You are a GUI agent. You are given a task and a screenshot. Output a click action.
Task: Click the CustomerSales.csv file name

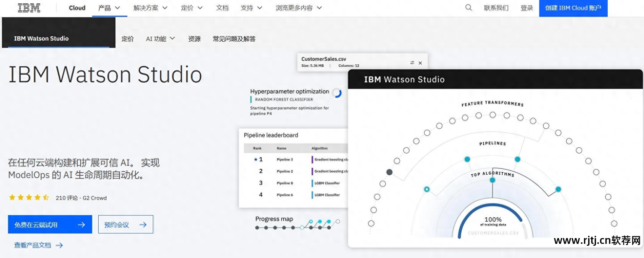pos(324,59)
